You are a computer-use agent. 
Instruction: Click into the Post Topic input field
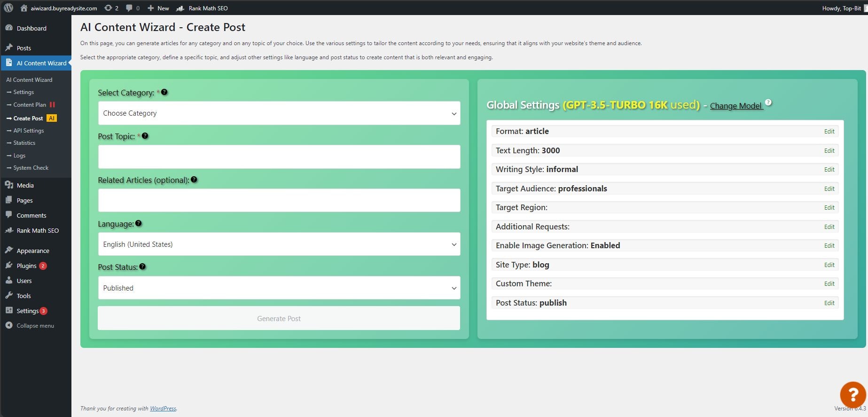279,157
